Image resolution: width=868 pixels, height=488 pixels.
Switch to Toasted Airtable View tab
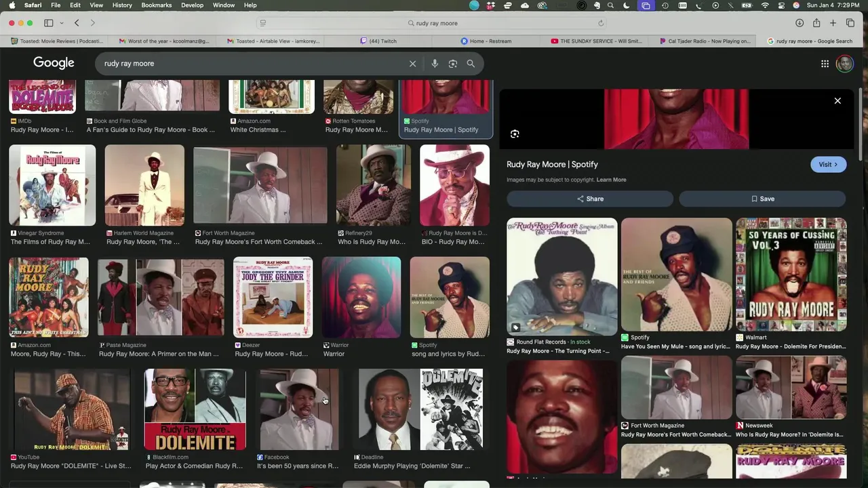click(271, 41)
